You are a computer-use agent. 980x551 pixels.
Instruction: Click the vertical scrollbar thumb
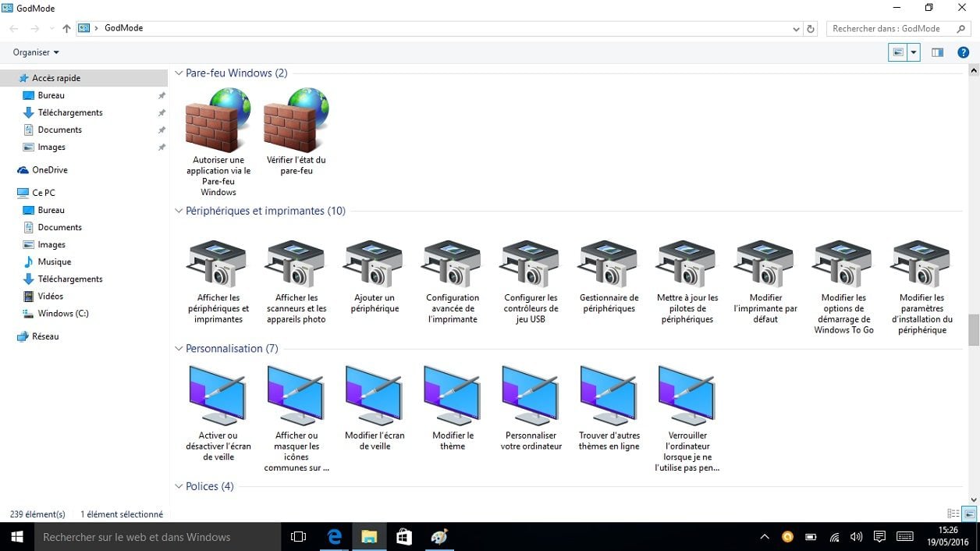pos(973,329)
